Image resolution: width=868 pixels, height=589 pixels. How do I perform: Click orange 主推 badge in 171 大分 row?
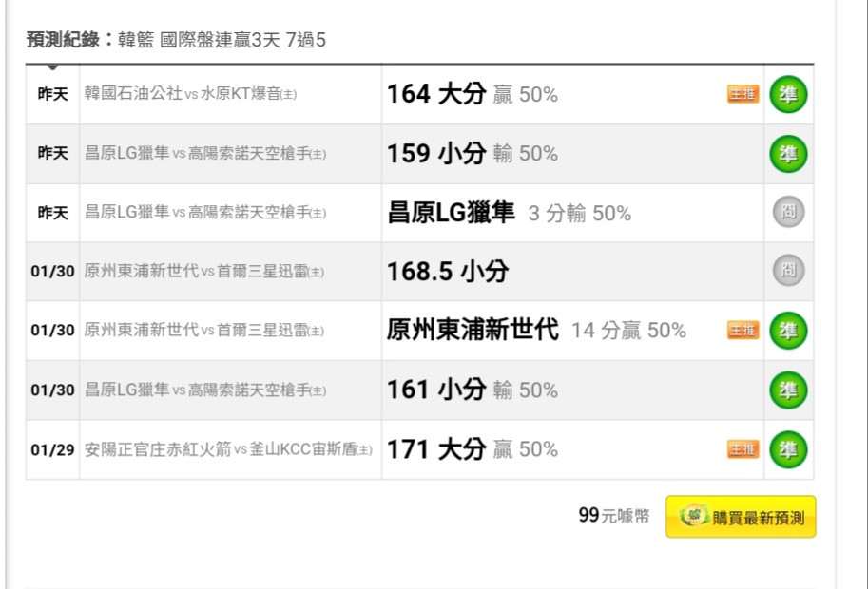click(743, 449)
